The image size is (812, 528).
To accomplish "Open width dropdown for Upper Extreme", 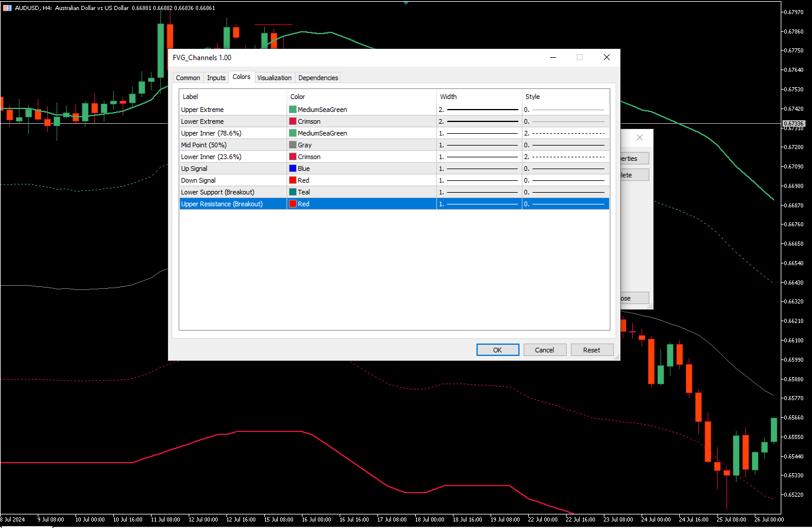I will 479,110.
